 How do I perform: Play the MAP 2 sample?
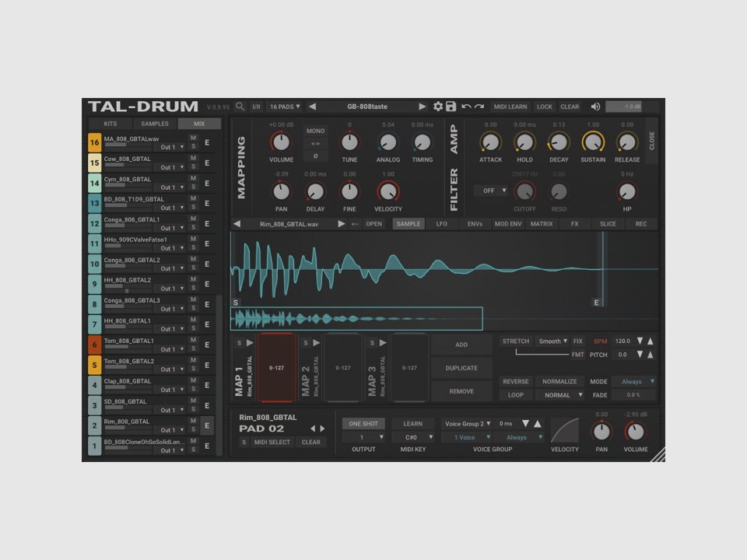tap(317, 342)
